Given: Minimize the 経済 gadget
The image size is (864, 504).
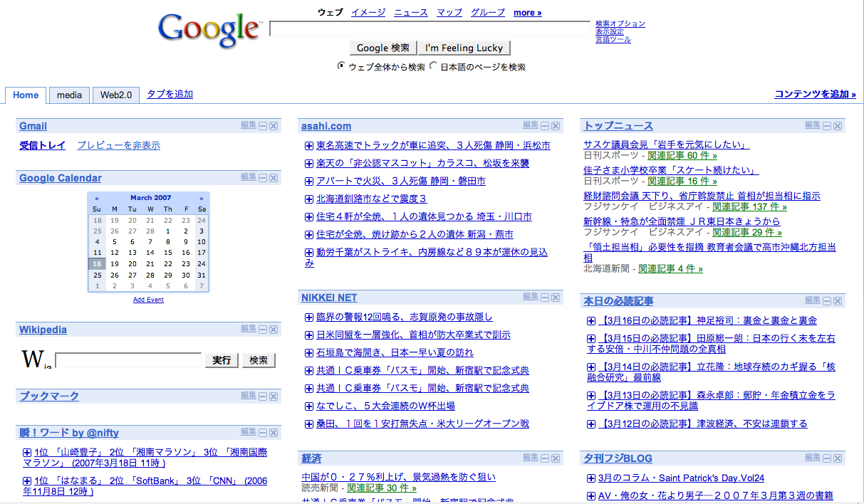Looking at the screenshot, I should point(545,458).
